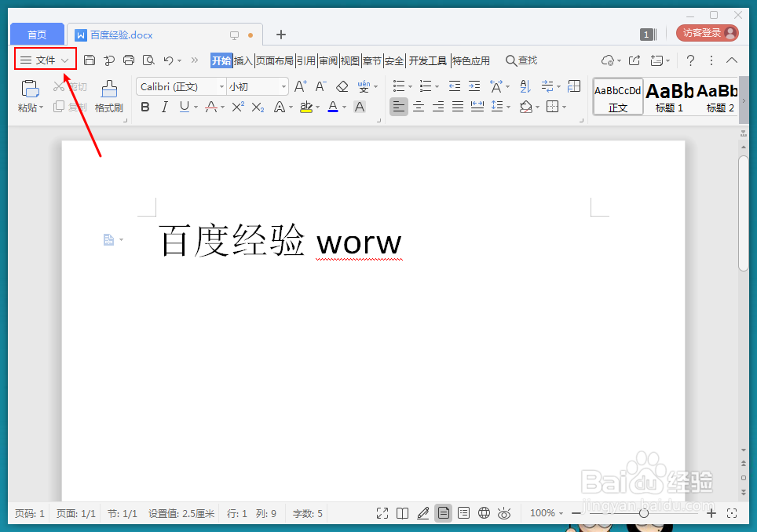Toggle Bold formatting
Image resolution: width=757 pixels, height=532 pixels.
coord(144,107)
